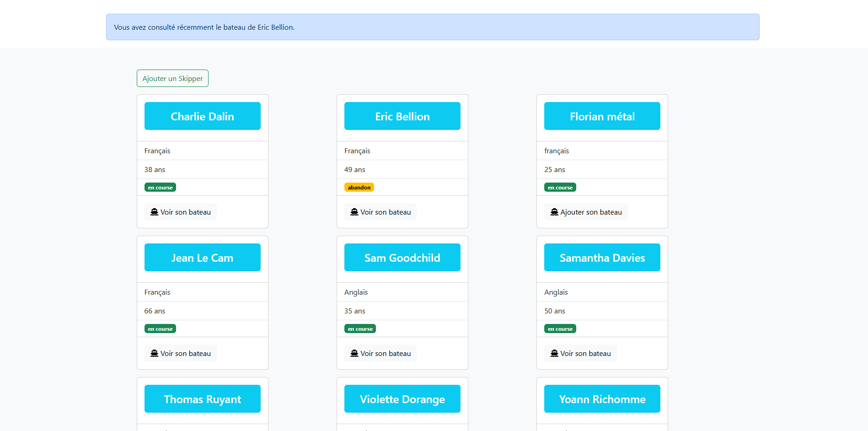This screenshot has height=431, width=868.
Task: Select the Eric Bellion name banner
Action: point(402,116)
